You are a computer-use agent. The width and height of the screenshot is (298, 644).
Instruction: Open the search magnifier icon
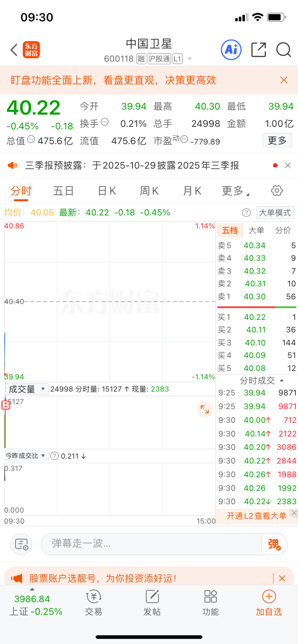[x=284, y=50]
